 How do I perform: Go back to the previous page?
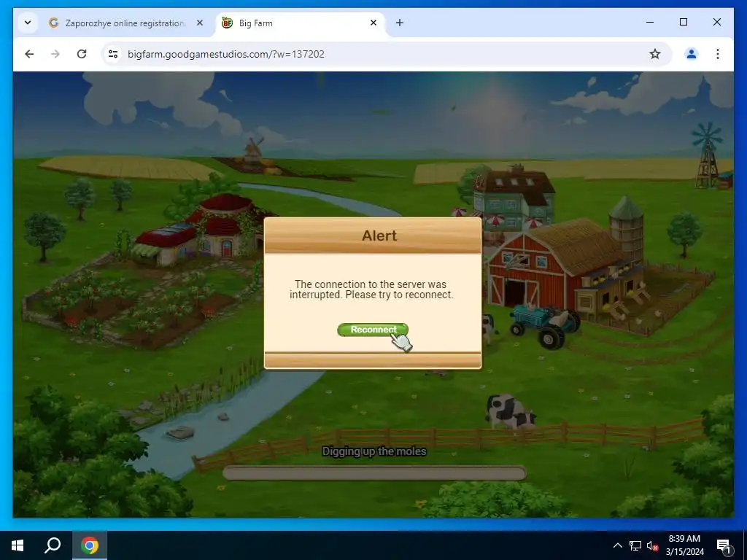tap(29, 54)
